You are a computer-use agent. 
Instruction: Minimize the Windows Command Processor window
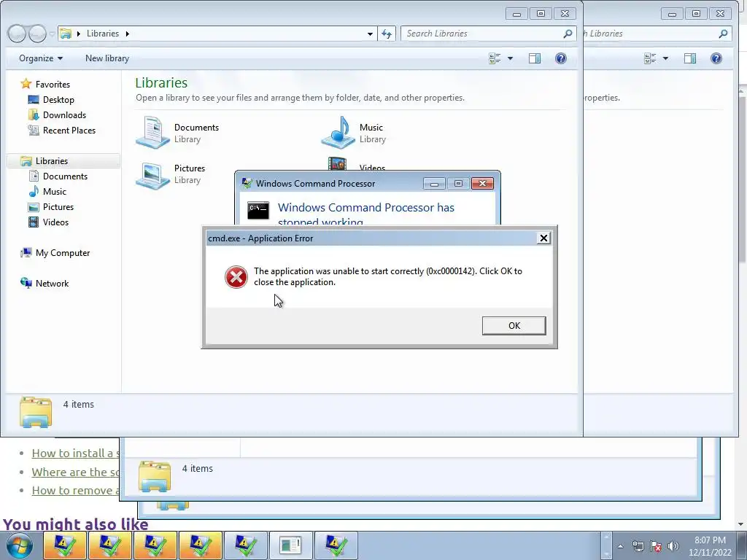(434, 183)
